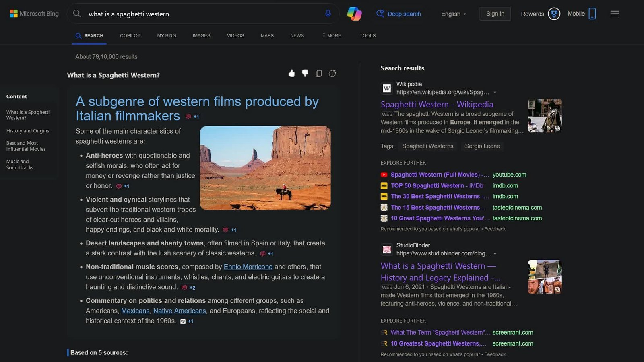644x362 pixels.
Task: Open the English language dropdown
Action: [x=453, y=14]
